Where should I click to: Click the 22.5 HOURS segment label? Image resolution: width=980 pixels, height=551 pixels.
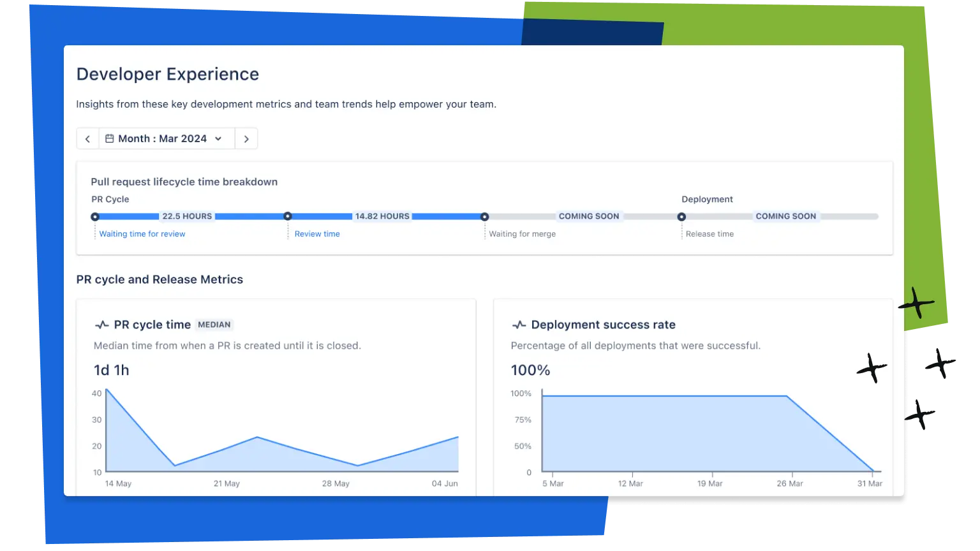tap(187, 216)
